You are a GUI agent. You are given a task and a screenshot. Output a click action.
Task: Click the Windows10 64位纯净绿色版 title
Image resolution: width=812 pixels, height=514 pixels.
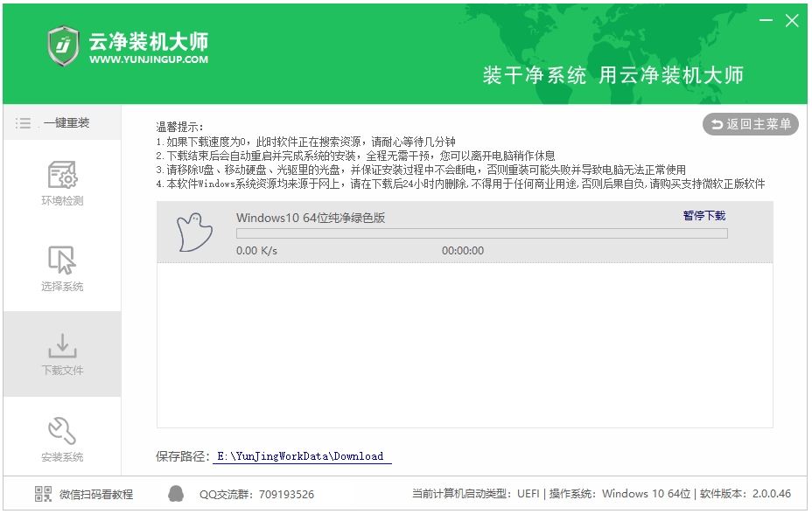(311, 218)
